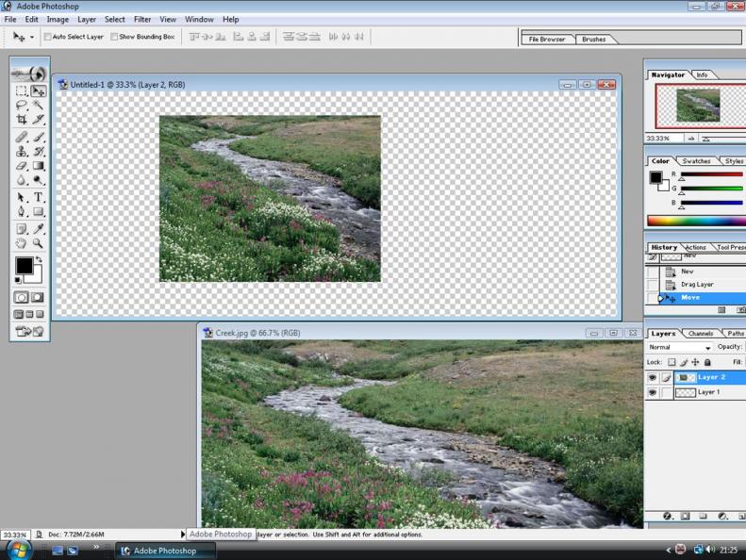The height and width of the screenshot is (560, 746).
Task: Reset default foreground and background colors
Action: click(18, 280)
